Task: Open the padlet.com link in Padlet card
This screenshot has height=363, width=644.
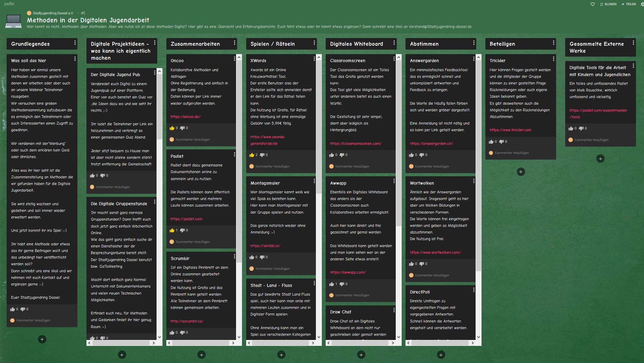Action: 187,219
